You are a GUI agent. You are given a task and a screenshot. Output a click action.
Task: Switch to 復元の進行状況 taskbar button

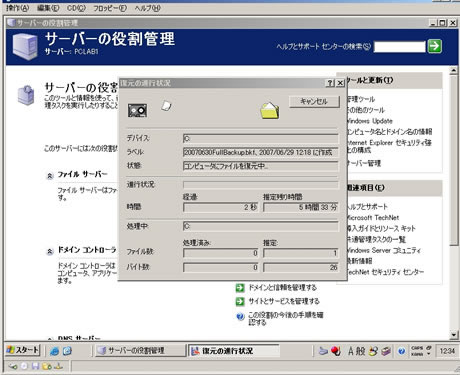[x=234, y=351]
